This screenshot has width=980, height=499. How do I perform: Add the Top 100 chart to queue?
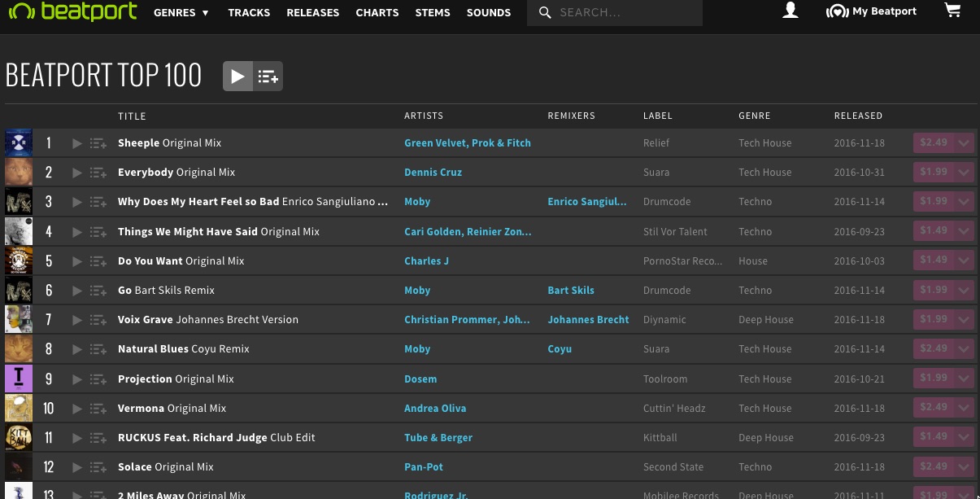point(268,77)
